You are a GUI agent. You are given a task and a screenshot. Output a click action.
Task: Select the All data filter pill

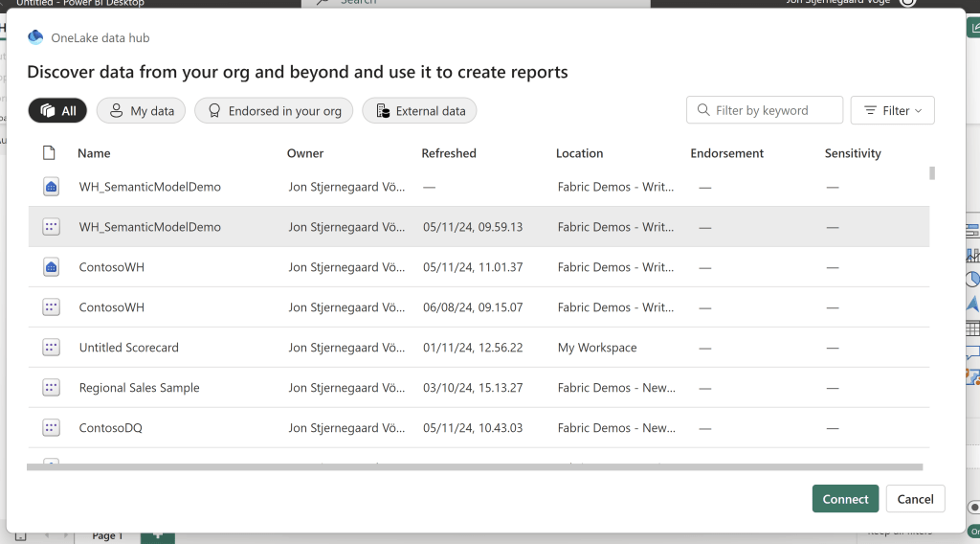[57, 111]
